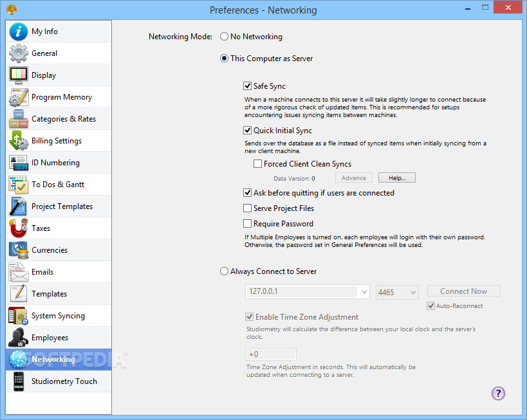This screenshot has height=420, width=527.
Task: Enable the Serve Project Files checkbox
Action: coord(247,208)
